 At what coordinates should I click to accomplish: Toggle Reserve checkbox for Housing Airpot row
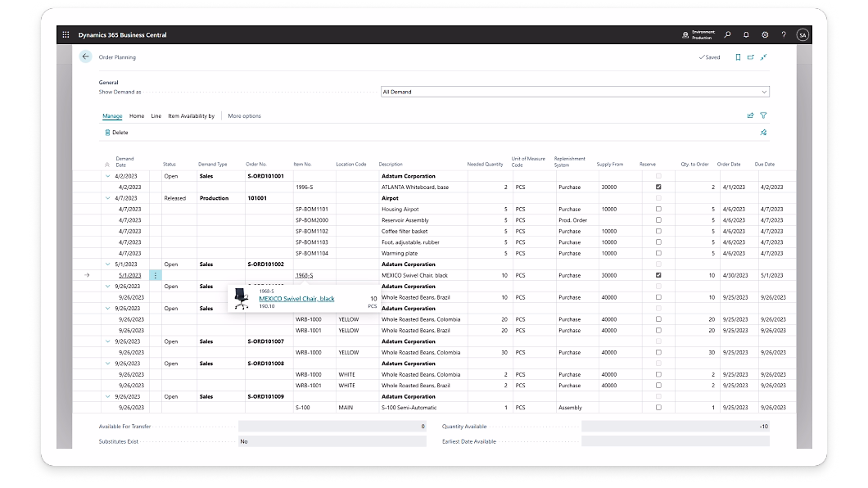[658, 209]
